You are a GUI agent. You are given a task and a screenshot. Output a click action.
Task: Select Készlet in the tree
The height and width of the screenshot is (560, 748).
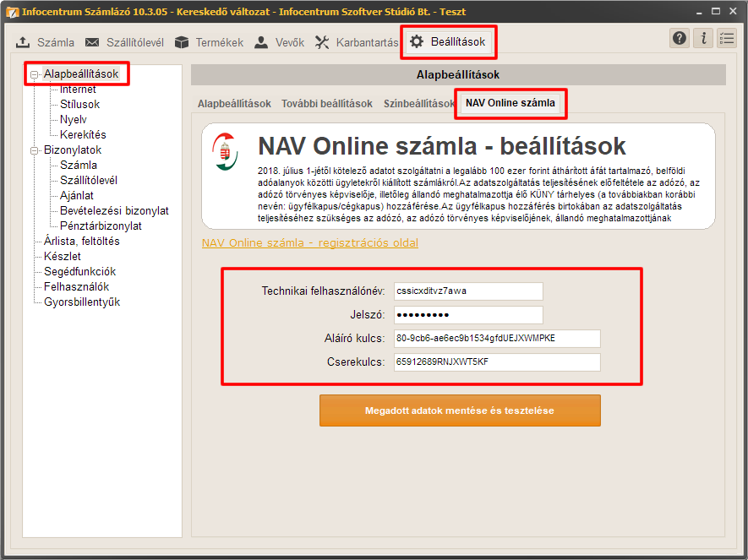tap(63, 257)
